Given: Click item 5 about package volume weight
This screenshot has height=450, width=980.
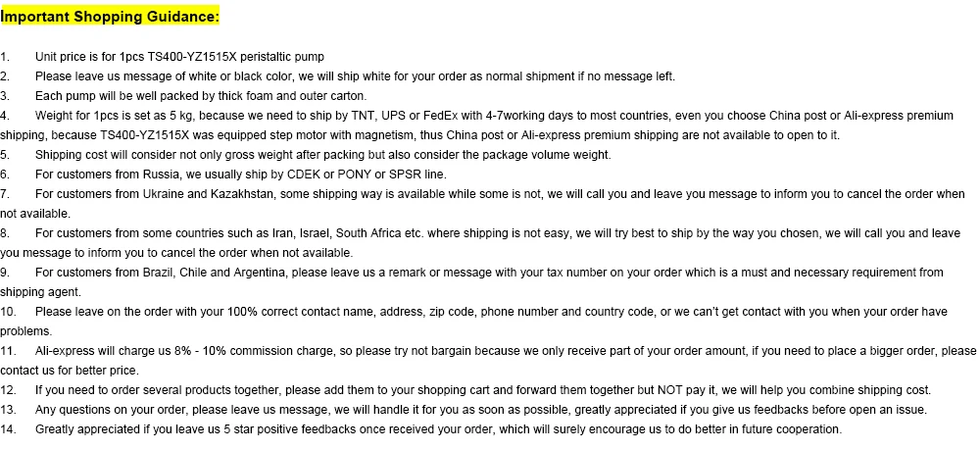Looking at the screenshot, I should [306, 155].
